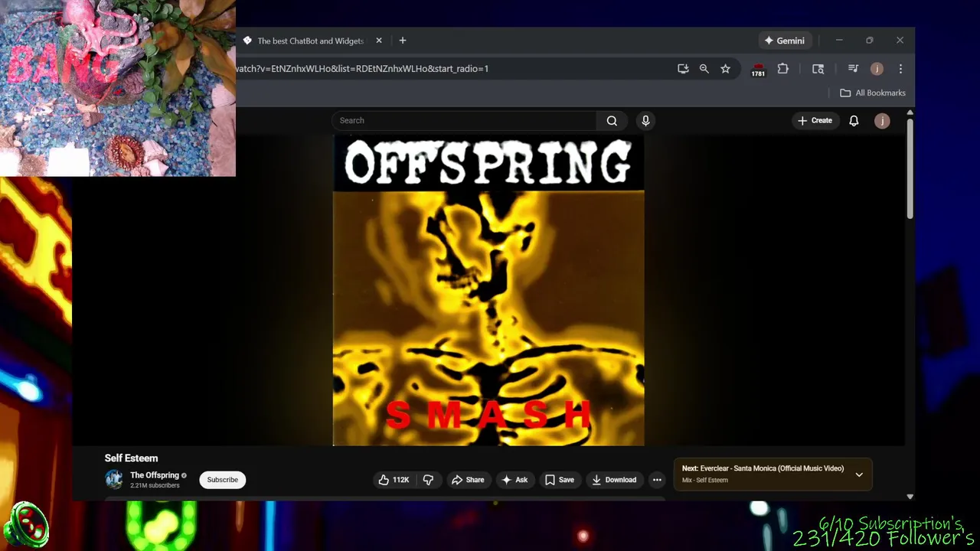This screenshot has width=980, height=551.
Task: Open the YouTube Create button
Action: (x=815, y=120)
